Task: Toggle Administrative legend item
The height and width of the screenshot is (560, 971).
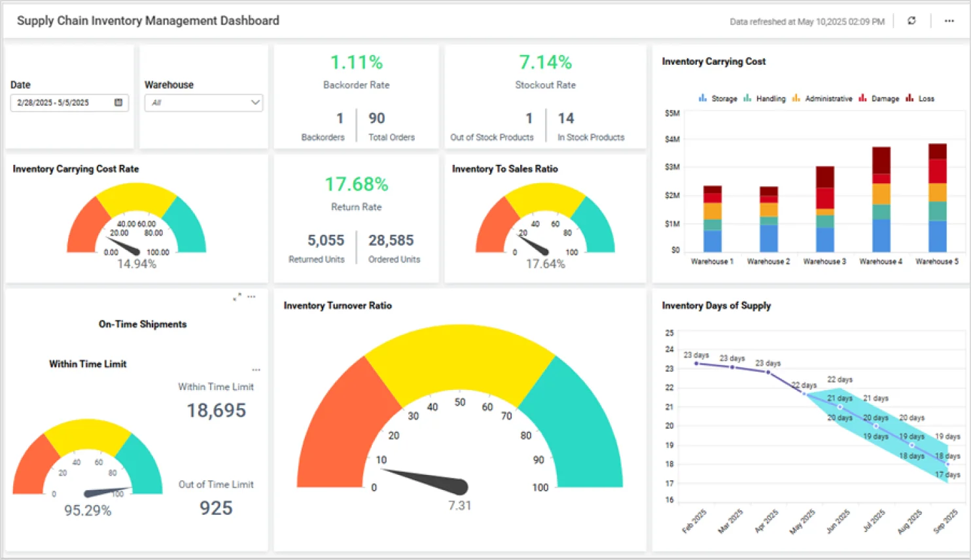Action: (822, 99)
